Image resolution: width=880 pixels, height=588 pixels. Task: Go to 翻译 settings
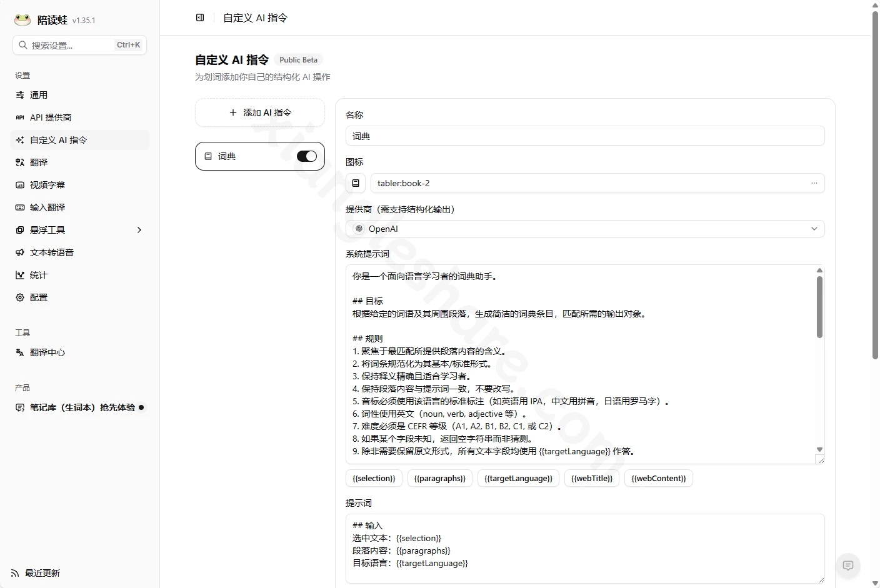[x=80, y=162]
